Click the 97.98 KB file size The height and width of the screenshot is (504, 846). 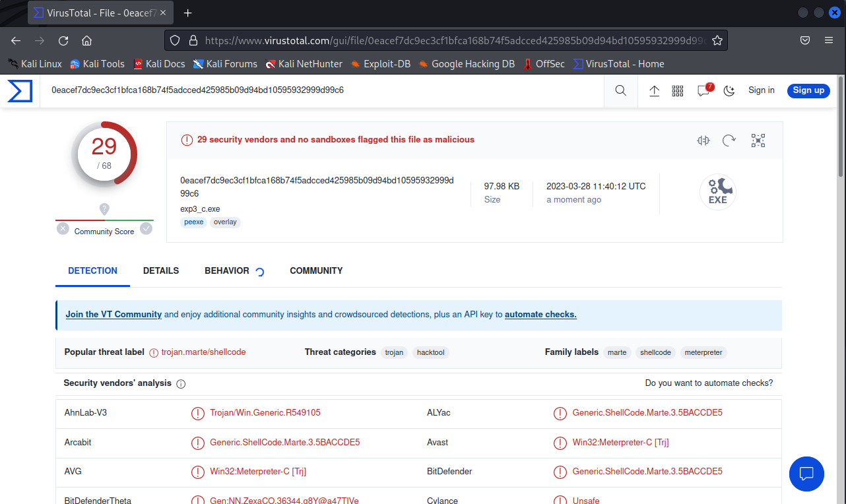(502, 187)
